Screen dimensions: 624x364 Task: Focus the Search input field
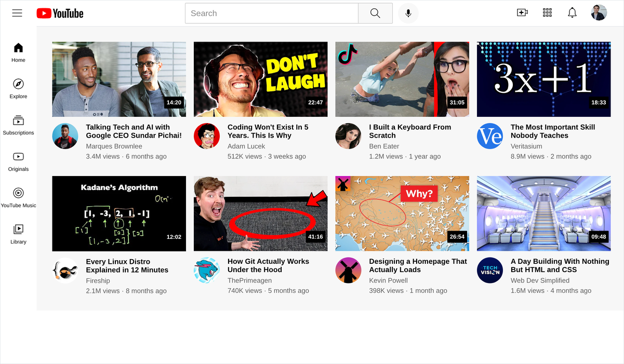coord(272,14)
